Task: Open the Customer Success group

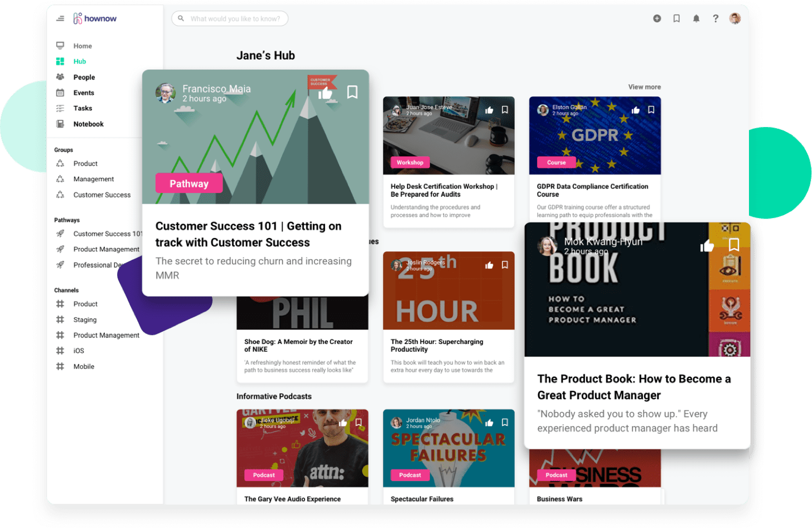Action: (x=101, y=195)
